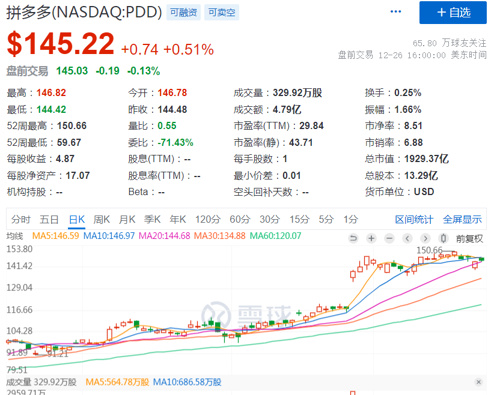The image size is (500, 395).
Task: Click the chart reset (undo arrow) icon
Action: pos(353,238)
